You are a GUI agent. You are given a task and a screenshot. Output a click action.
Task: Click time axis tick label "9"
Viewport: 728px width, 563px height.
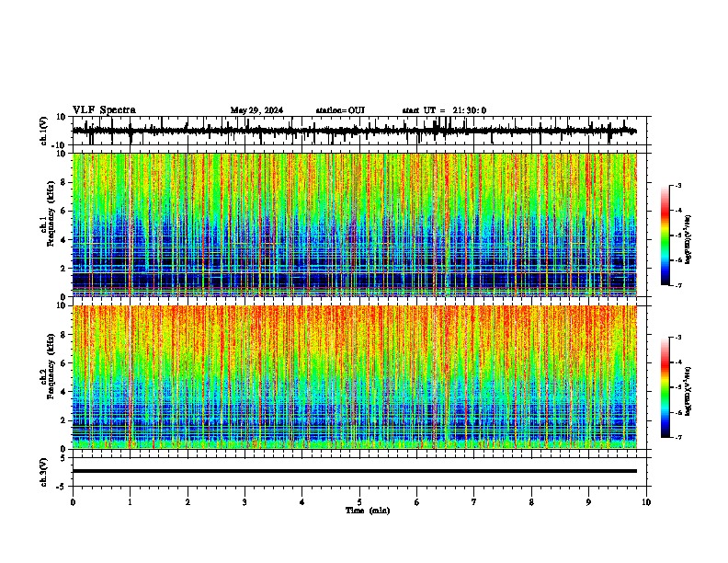coord(588,502)
